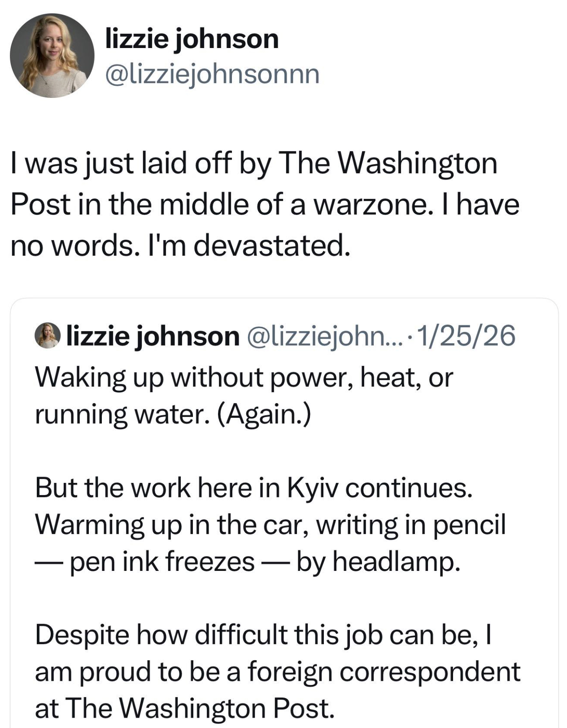This screenshot has height=728, width=567.
Task: Click the line "Post in the middle of a warzone"
Action: (x=265, y=204)
